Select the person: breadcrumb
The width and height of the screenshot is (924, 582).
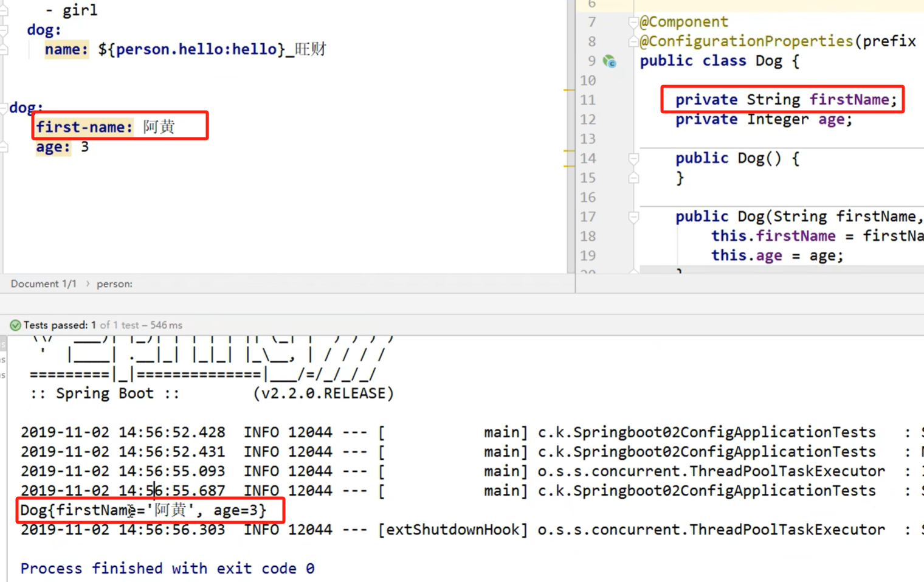[114, 283]
